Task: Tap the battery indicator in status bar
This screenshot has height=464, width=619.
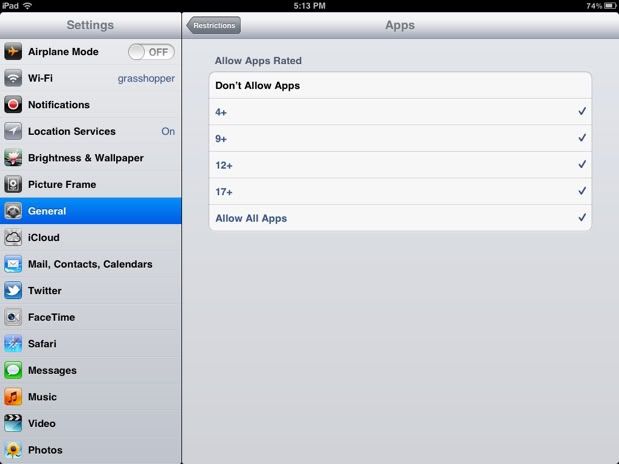Action: tap(610, 6)
